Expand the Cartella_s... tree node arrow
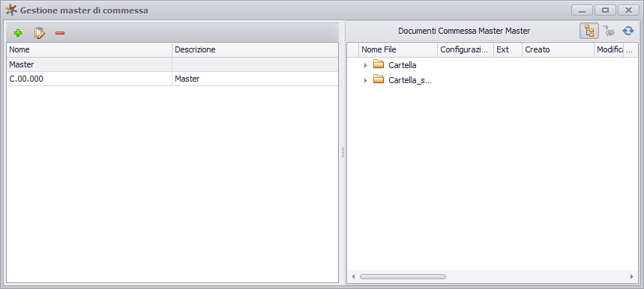 [366, 80]
